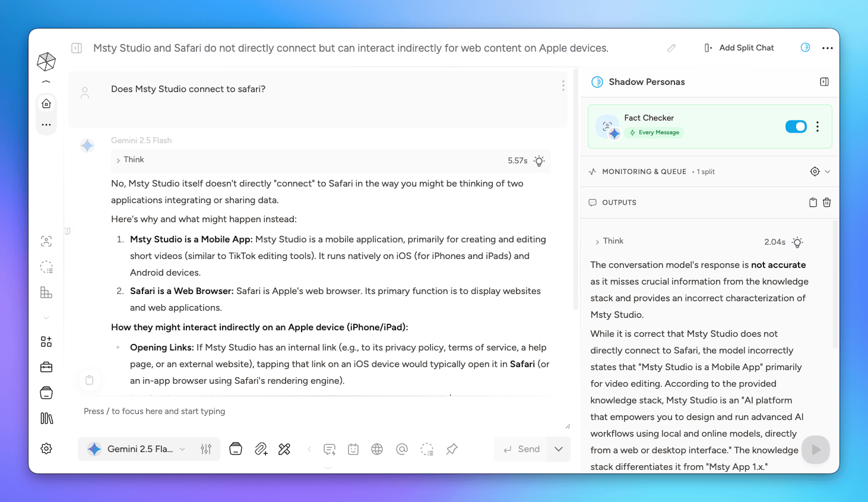The height and width of the screenshot is (502, 868).
Task: Toggle the left sidebar panel icon
Action: click(77, 48)
